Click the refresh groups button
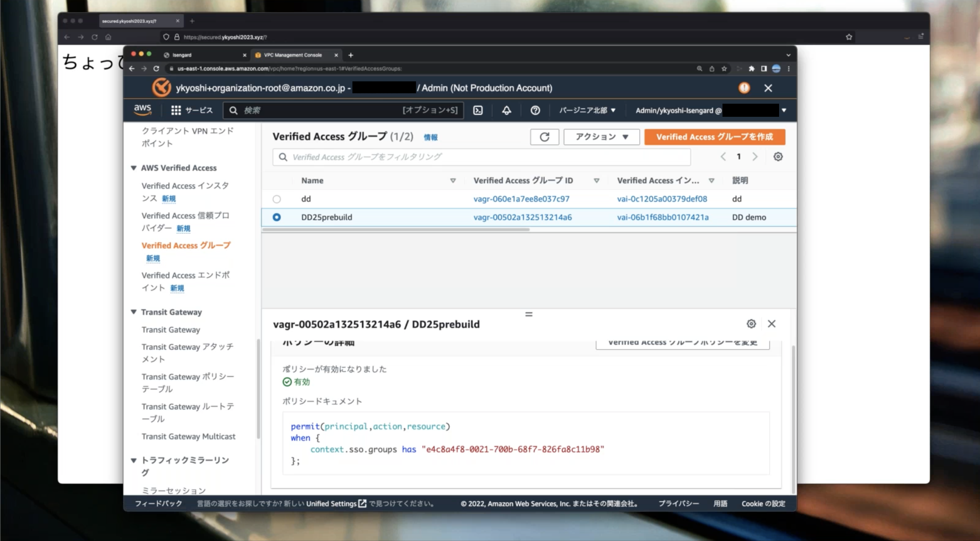The image size is (980, 541). point(544,137)
